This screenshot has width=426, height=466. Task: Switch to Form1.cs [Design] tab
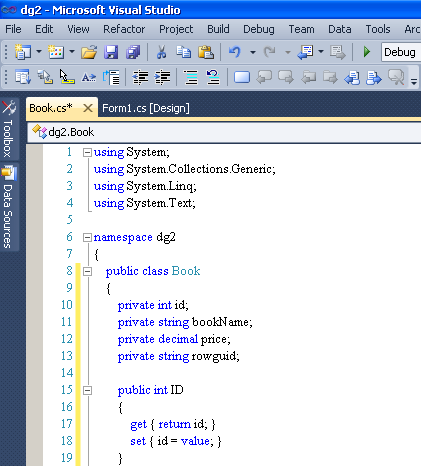coord(146,108)
